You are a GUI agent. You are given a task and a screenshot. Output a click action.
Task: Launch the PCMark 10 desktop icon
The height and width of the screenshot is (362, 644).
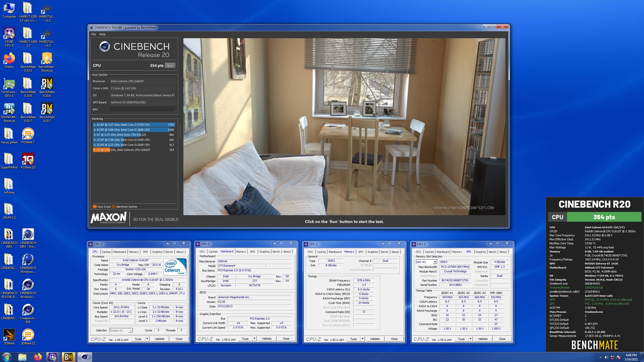(28, 161)
